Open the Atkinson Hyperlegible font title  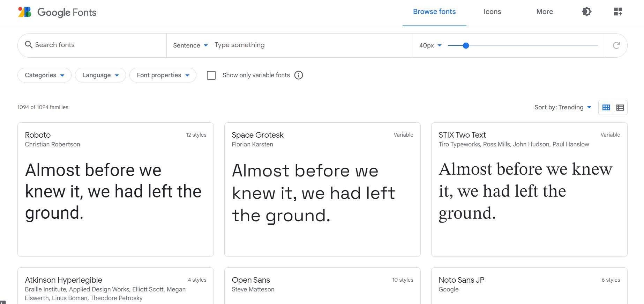pyautogui.click(x=63, y=280)
